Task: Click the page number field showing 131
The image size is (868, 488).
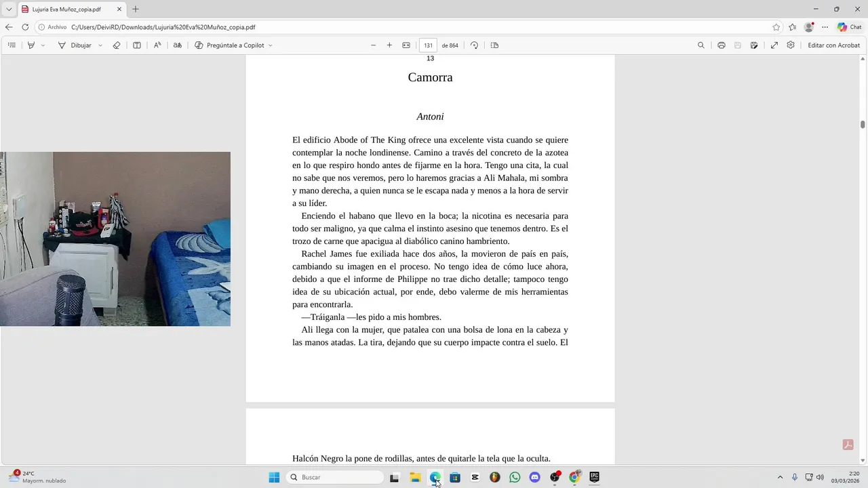Action: click(x=428, y=45)
